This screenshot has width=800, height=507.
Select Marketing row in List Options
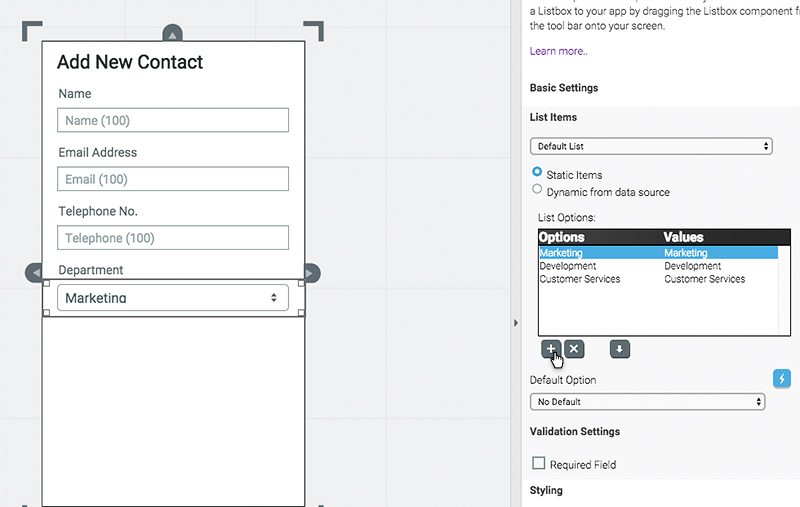click(x=658, y=253)
